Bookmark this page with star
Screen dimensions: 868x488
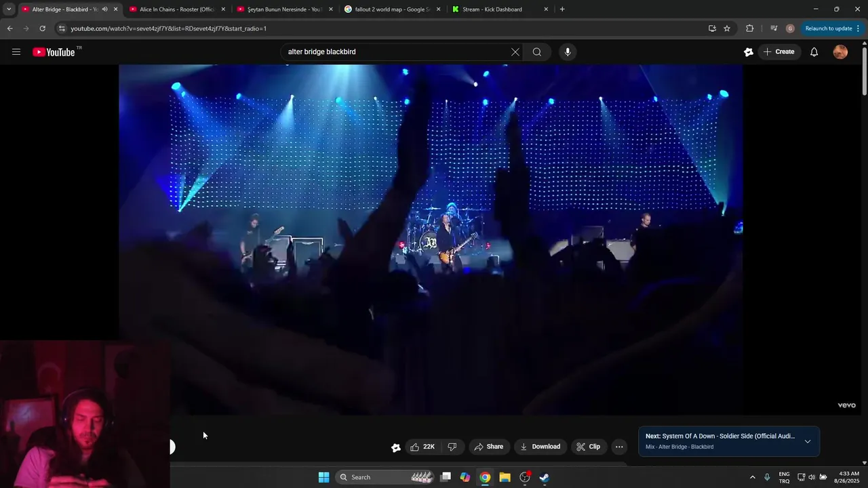pyautogui.click(x=727, y=28)
